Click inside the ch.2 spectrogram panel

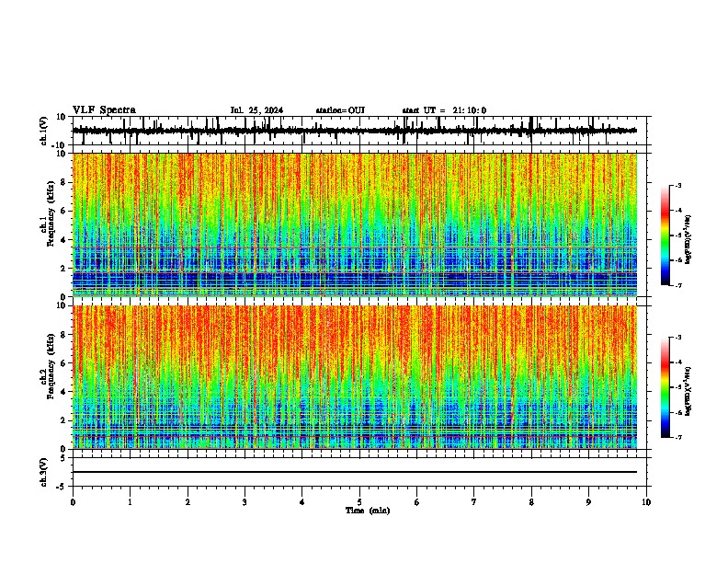pos(355,377)
